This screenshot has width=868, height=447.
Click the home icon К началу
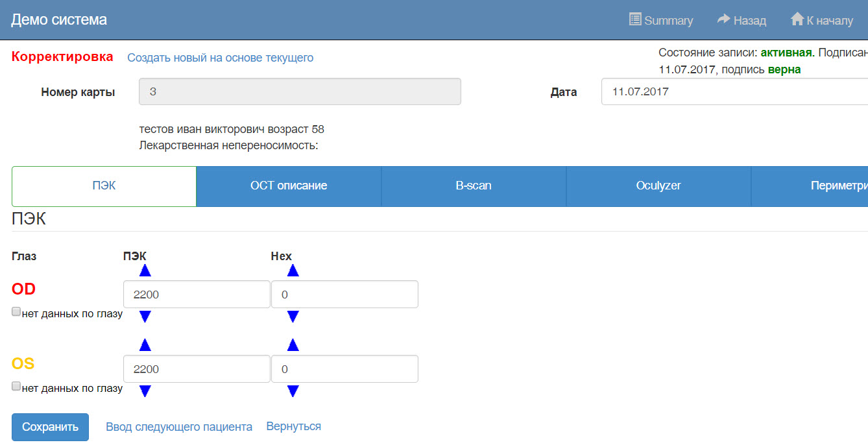pyautogui.click(x=797, y=19)
